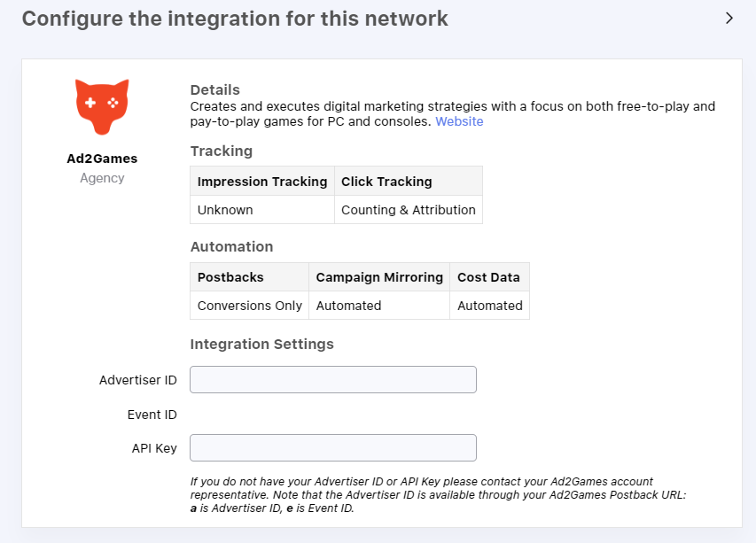756x543 pixels.
Task: Click the Details section heading
Action: point(215,89)
